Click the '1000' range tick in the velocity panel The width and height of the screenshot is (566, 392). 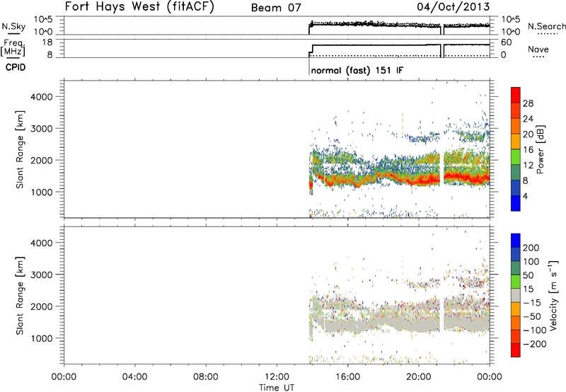click(x=42, y=338)
